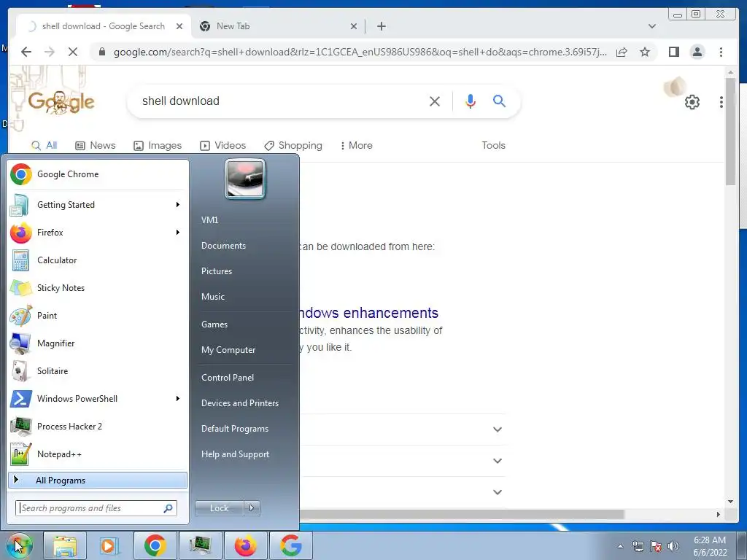The image size is (747, 560).
Task: Show hidden system tray icons
Action: (x=620, y=546)
